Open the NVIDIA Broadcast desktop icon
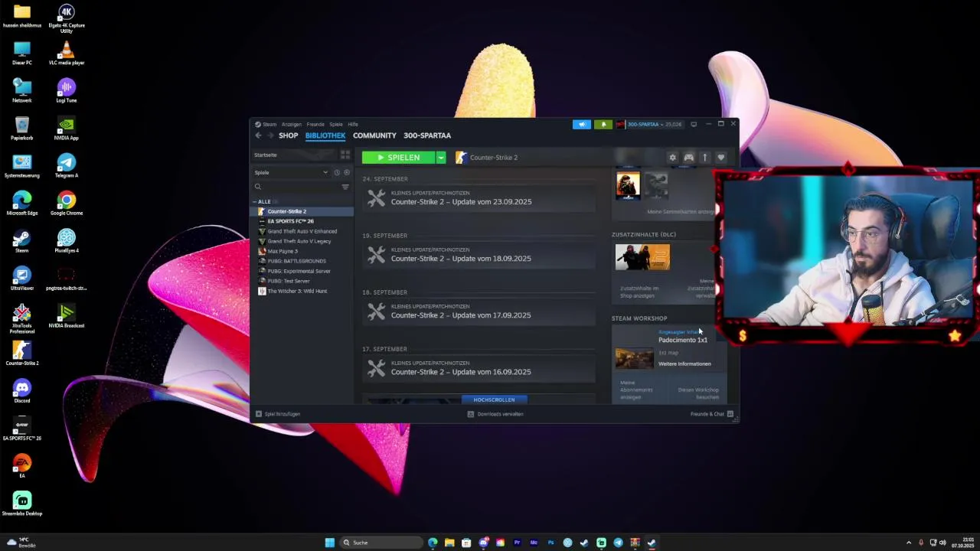Screen dimensions: 980x551 pos(66,315)
